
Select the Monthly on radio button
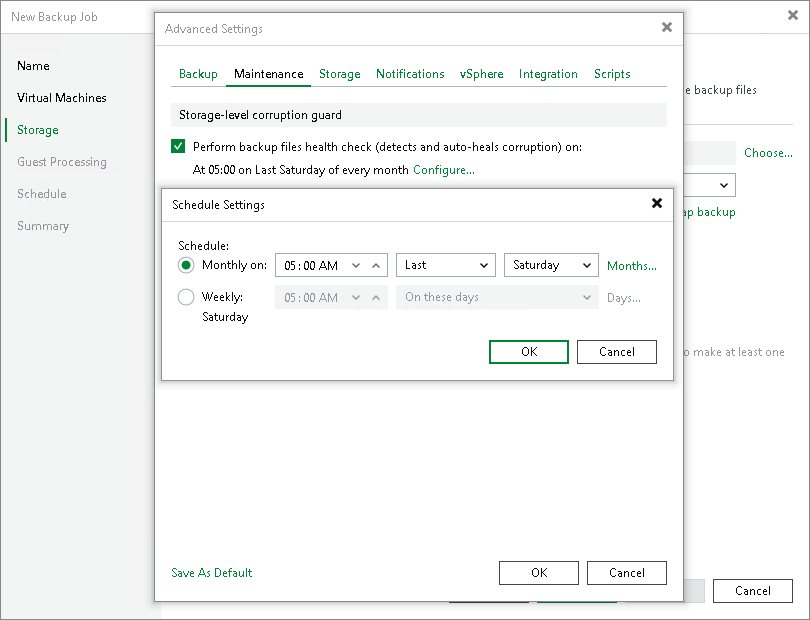[186, 265]
